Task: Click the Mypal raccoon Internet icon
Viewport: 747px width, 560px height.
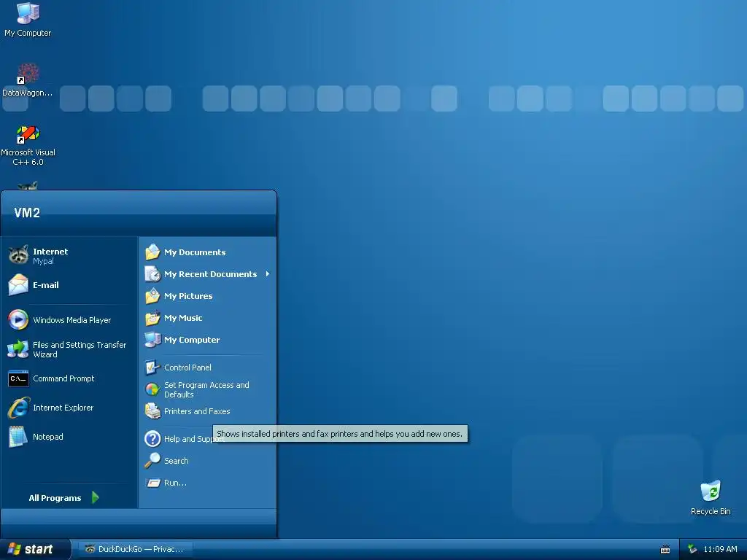Action: tap(18, 255)
